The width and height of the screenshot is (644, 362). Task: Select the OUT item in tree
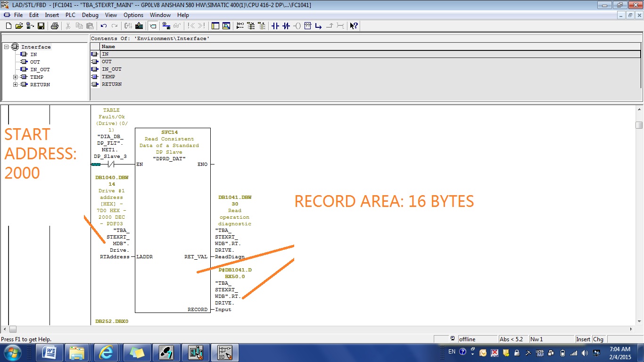point(35,62)
